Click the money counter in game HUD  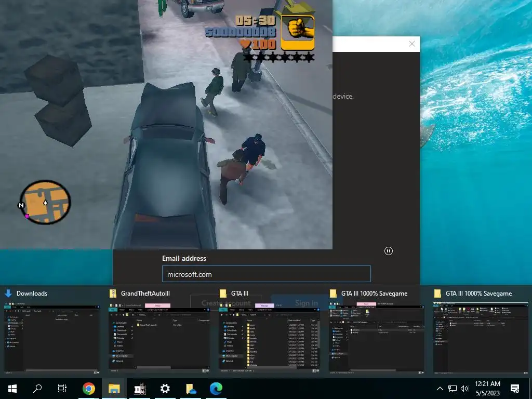(241, 32)
